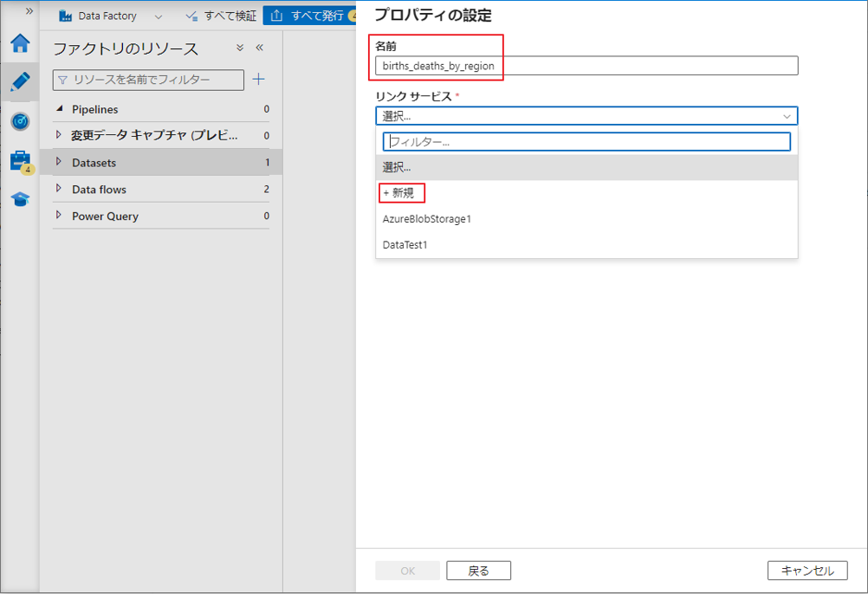Select the Author pencil icon
The width and height of the screenshot is (868, 594).
coord(20,82)
